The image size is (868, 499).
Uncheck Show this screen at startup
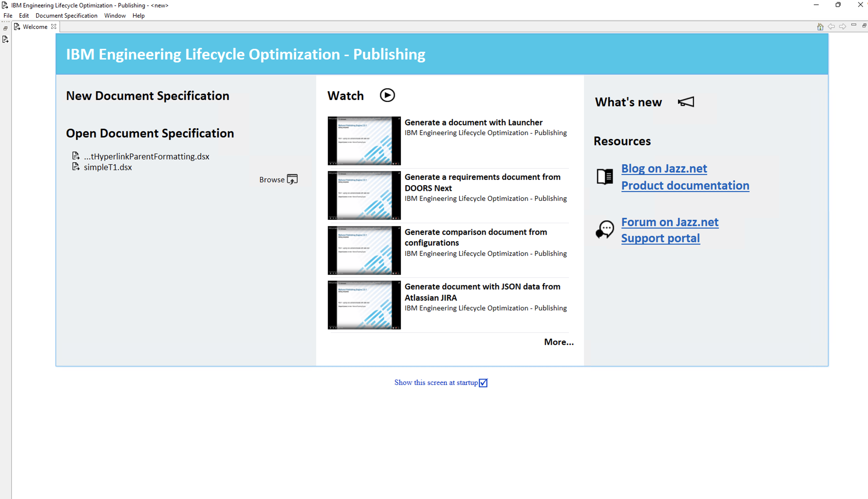pos(483,383)
